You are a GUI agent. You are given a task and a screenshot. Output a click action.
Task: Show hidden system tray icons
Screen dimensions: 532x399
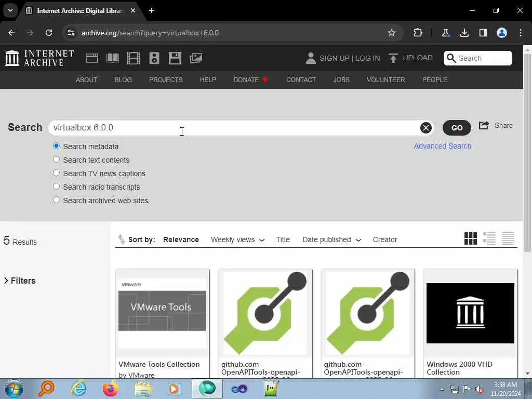pyautogui.click(x=442, y=389)
